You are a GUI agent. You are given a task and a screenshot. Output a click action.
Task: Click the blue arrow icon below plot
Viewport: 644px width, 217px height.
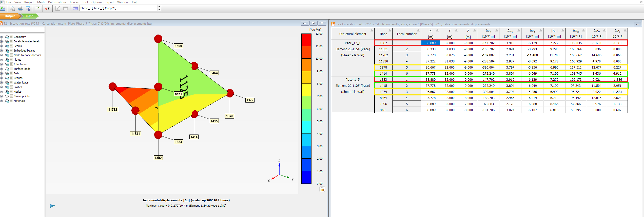52,206
